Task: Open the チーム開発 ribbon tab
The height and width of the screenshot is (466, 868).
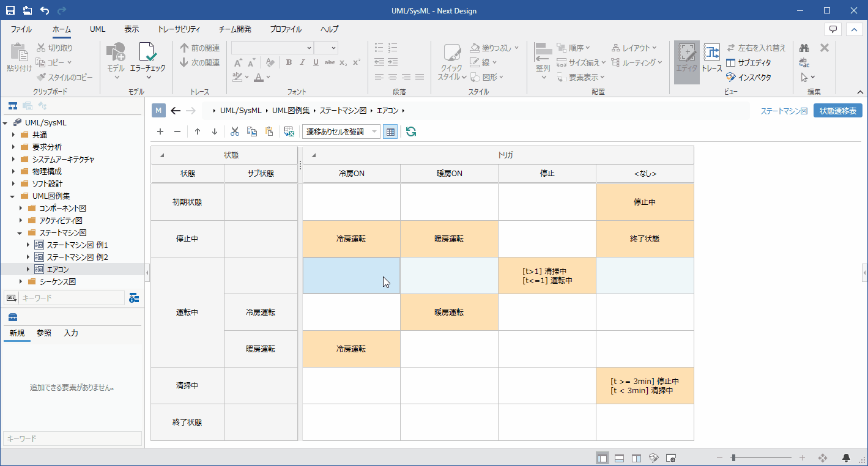Action: click(235, 29)
